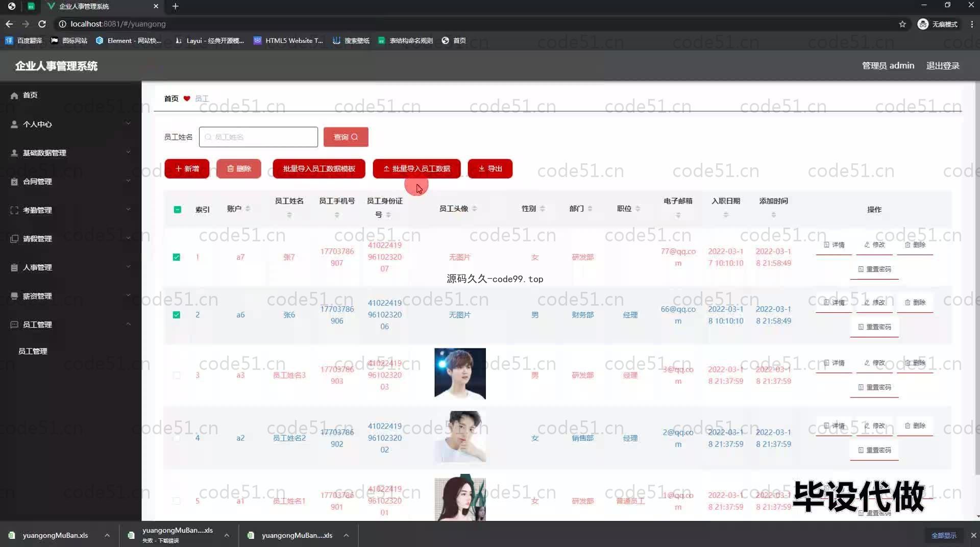Expand the 人事管理 menu chevron
Viewport: 980px width, 547px height.
(x=128, y=266)
